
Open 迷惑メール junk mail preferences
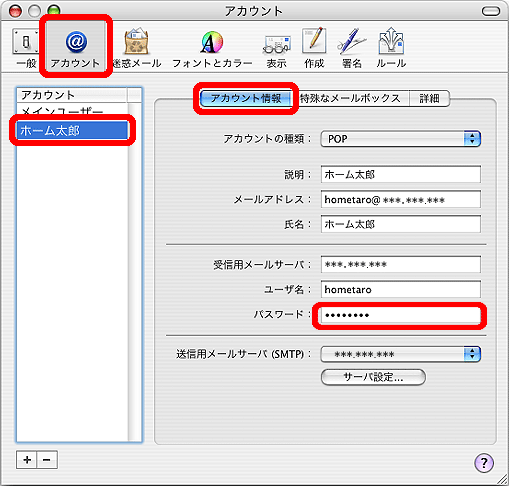point(136,48)
